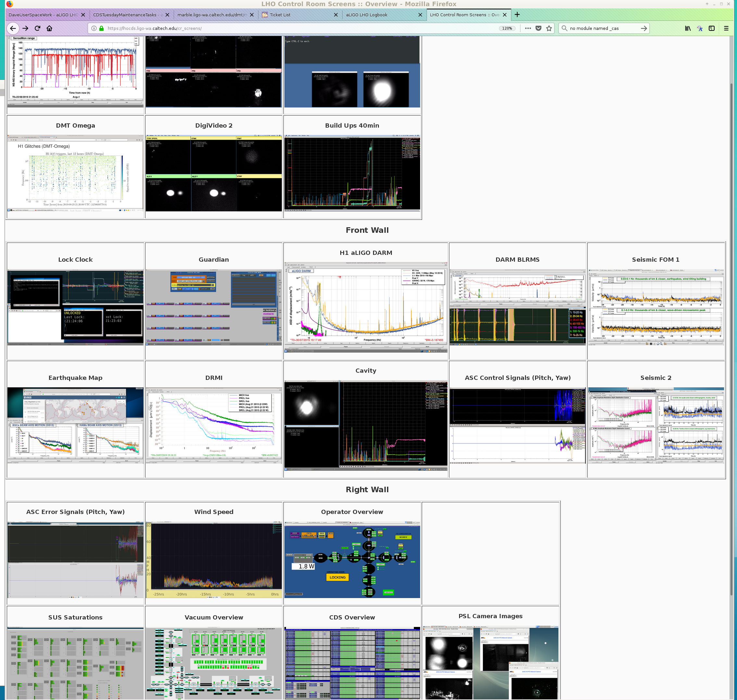This screenshot has width=737, height=700.
Task: Open the Cavity screen thumbnail
Action: click(366, 425)
